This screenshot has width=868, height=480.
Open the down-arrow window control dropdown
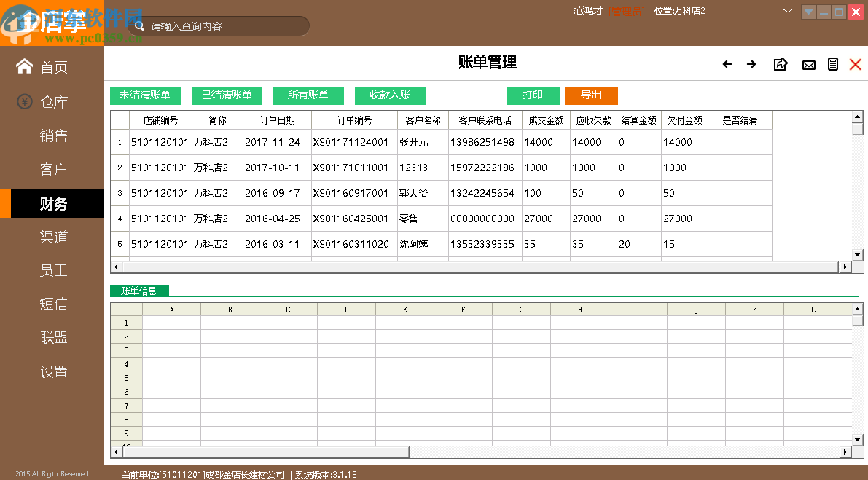pyautogui.click(x=808, y=12)
